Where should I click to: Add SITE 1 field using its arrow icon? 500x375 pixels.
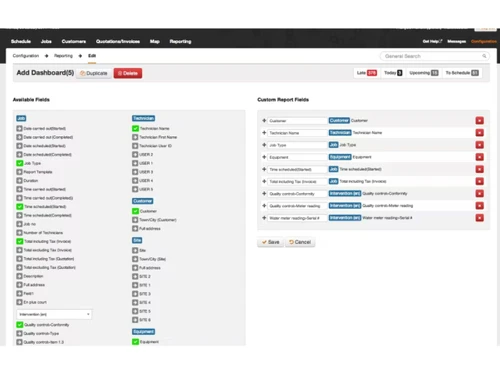coord(135,285)
